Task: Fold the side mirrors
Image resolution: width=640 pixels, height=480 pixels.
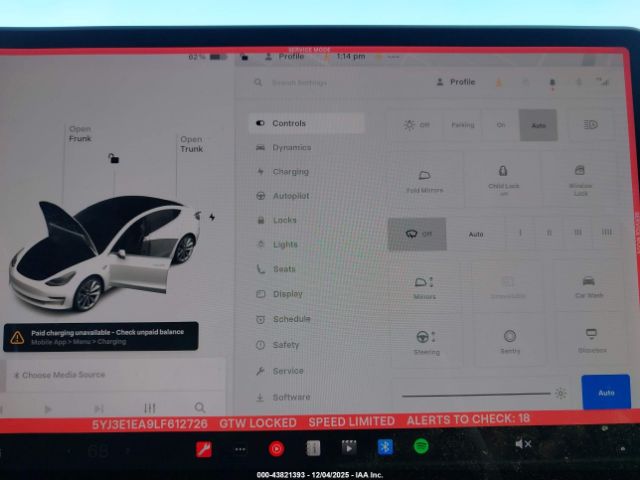Action: [425, 180]
